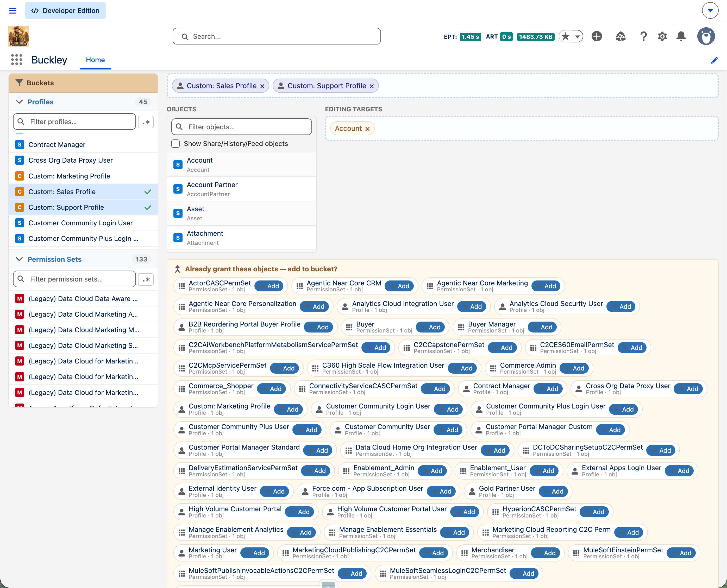Add Enablement_Admin permission set
Viewport: 727px width, 588px height.
click(432, 471)
